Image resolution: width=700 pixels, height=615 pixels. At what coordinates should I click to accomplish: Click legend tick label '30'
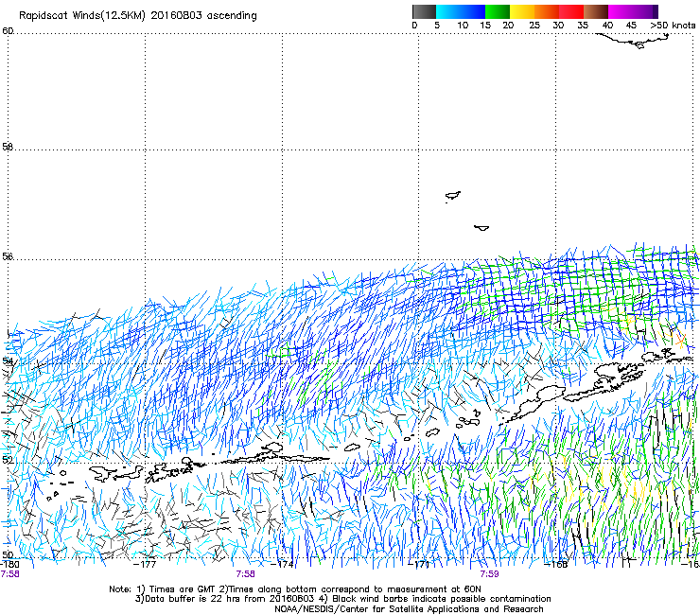point(558,26)
